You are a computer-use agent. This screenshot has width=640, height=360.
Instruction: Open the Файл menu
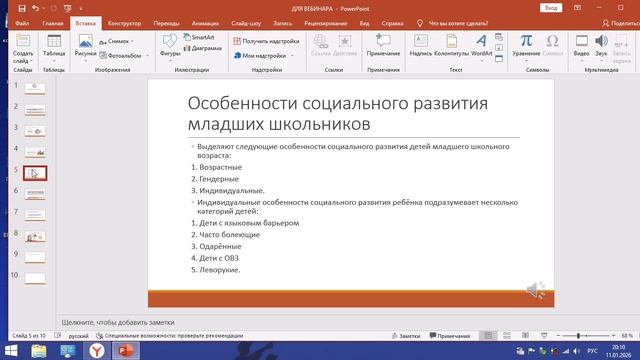pyautogui.click(x=22, y=23)
